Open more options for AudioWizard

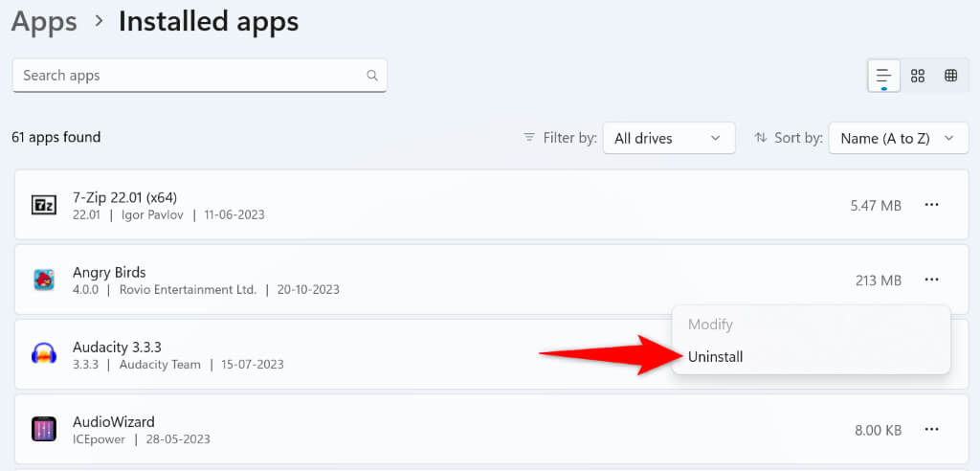pos(931,430)
